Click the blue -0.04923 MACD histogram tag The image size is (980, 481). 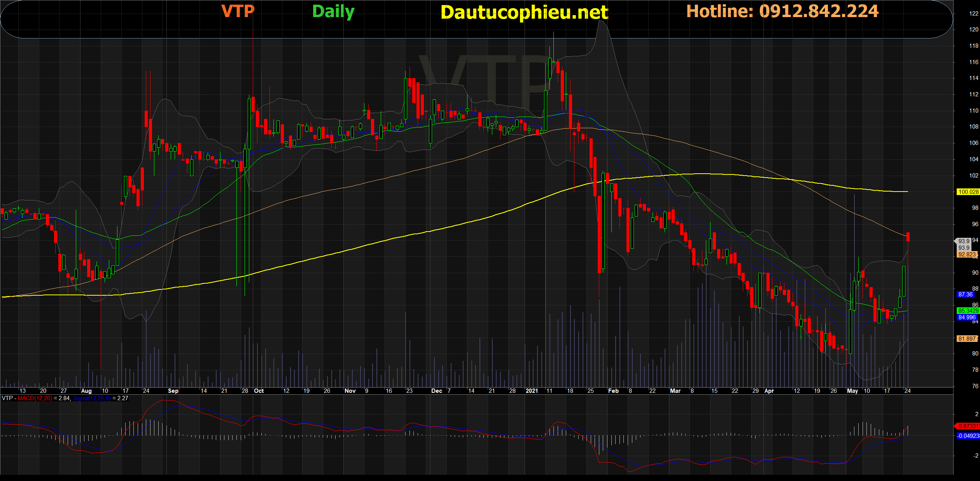[x=968, y=436]
